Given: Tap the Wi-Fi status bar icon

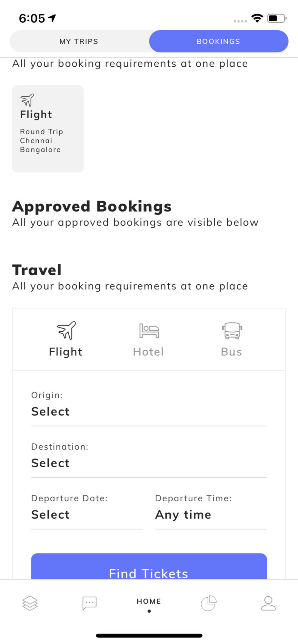Looking at the screenshot, I should tap(257, 18).
